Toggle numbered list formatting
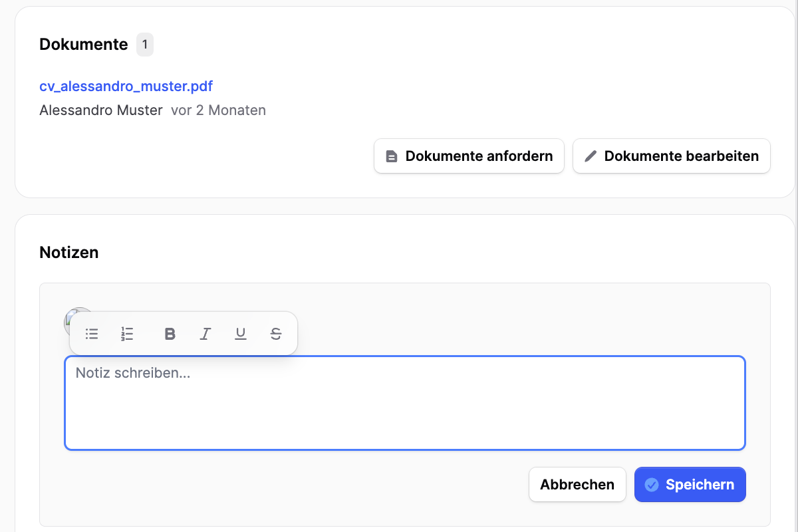 click(x=128, y=334)
